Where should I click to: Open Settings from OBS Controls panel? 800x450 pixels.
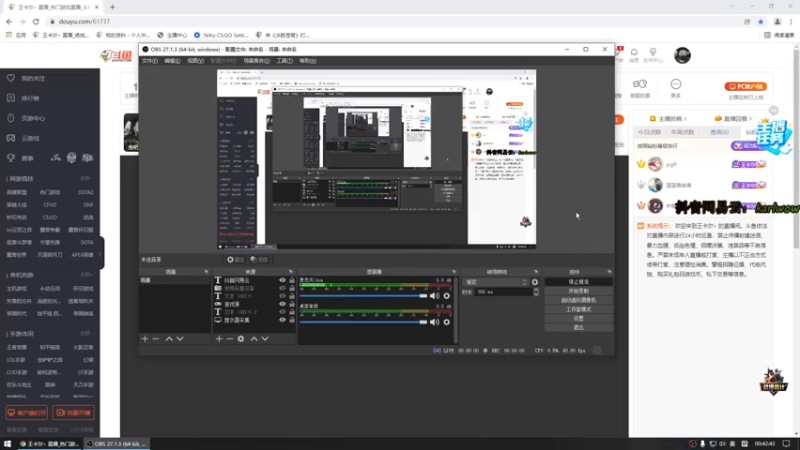[x=578, y=318]
